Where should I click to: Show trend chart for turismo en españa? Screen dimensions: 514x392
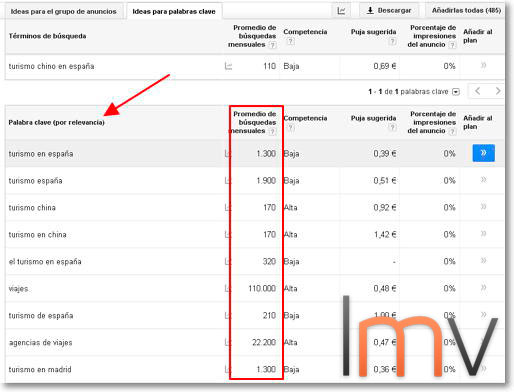[227, 154]
